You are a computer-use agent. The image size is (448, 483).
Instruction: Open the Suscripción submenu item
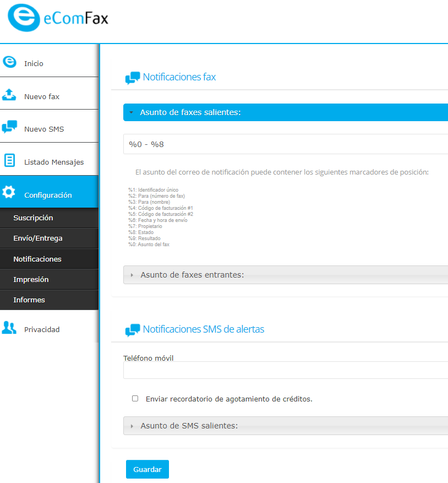pyautogui.click(x=50, y=218)
